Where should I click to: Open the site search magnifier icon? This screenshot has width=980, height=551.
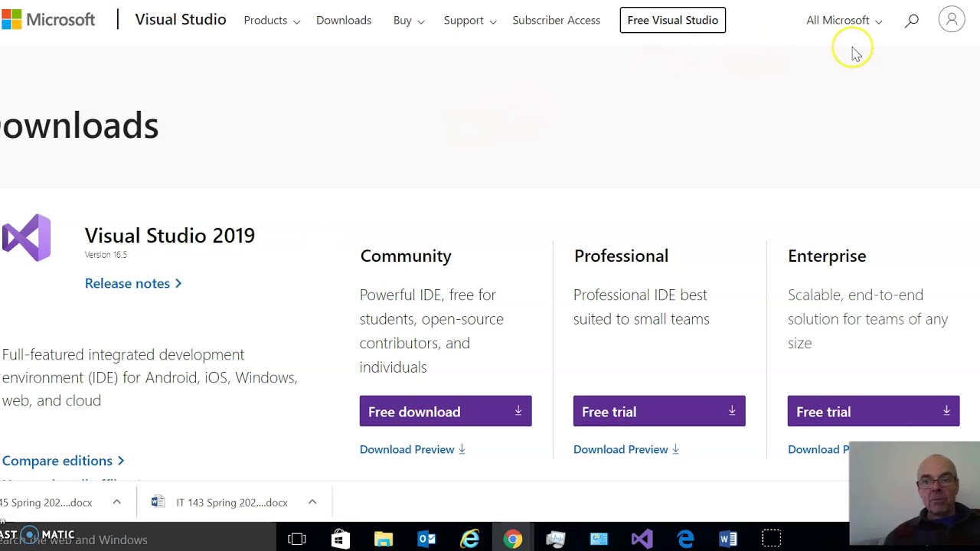pyautogui.click(x=911, y=21)
